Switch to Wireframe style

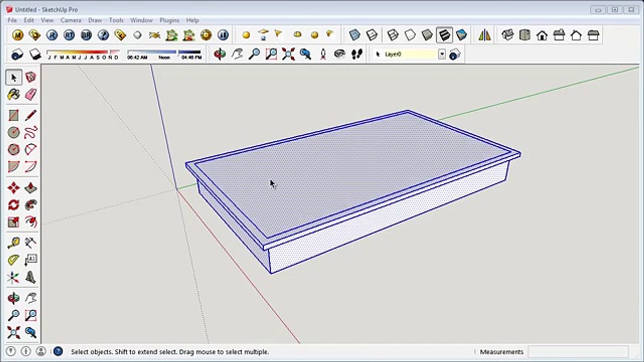[393, 35]
